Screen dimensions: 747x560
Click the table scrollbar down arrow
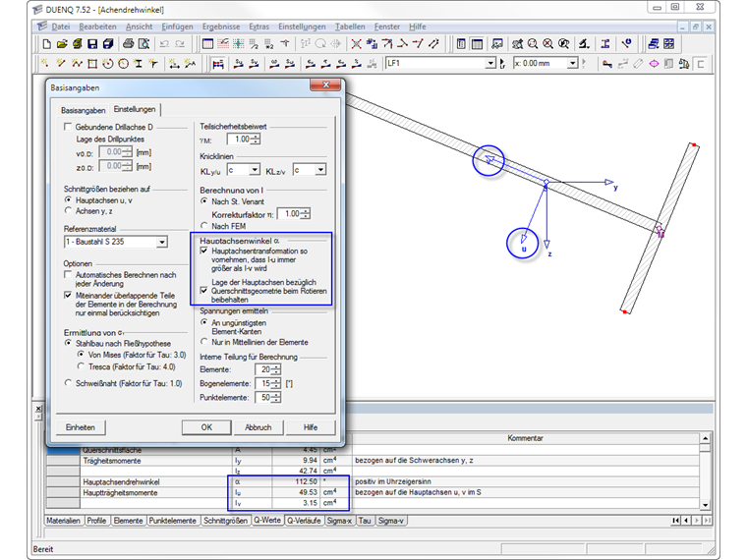pos(705,505)
